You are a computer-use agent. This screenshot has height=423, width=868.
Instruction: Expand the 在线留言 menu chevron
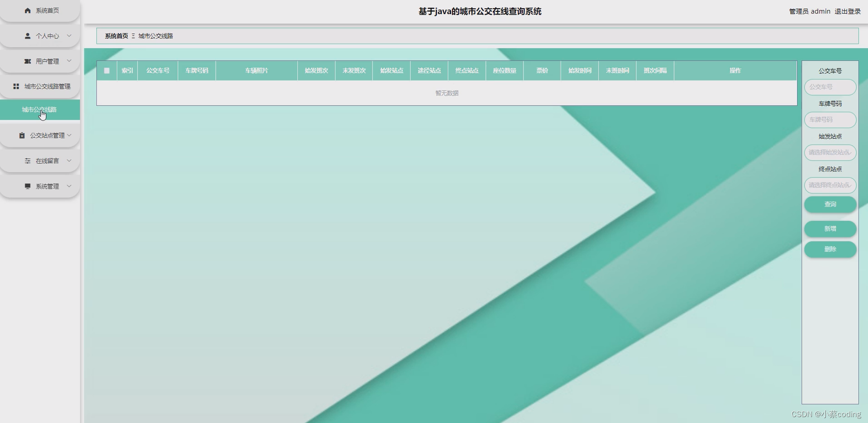[x=69, y=160]
